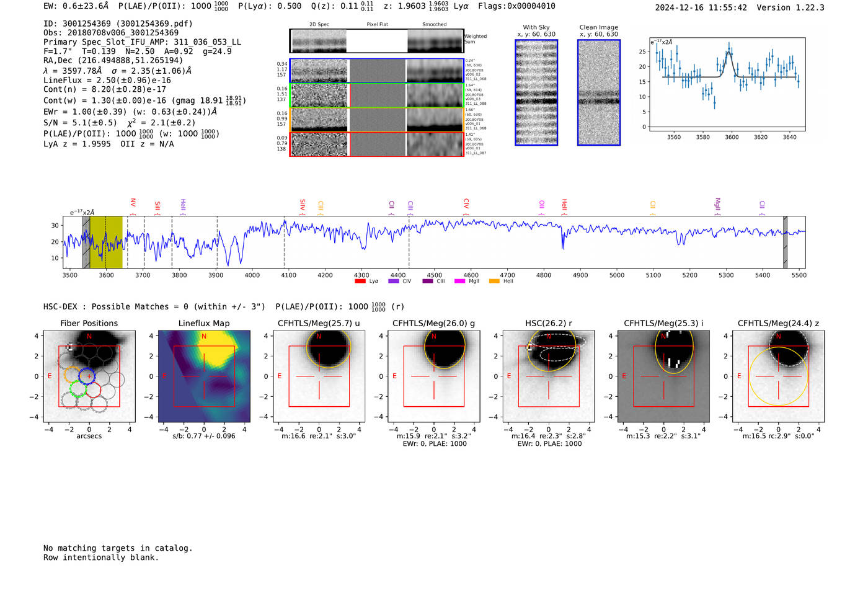Click the With Sky cutout image
The image size is (868, 591).
(x=536, y=92)
